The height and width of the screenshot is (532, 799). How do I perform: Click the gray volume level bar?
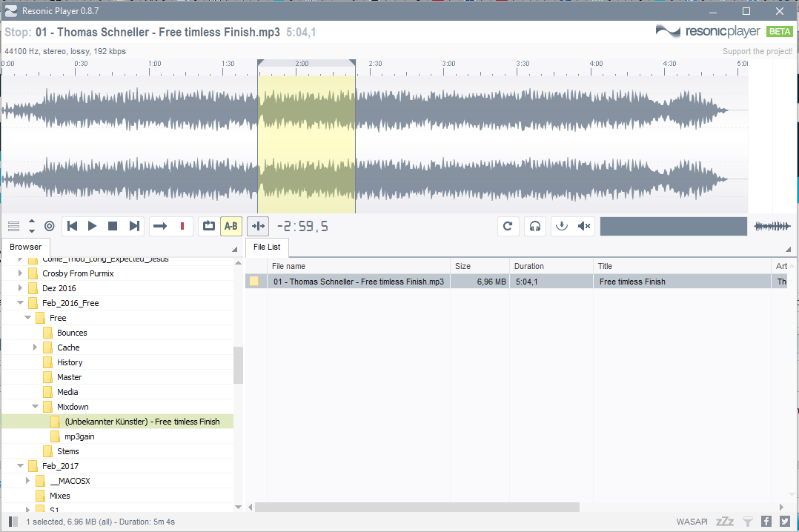point(674,226)
